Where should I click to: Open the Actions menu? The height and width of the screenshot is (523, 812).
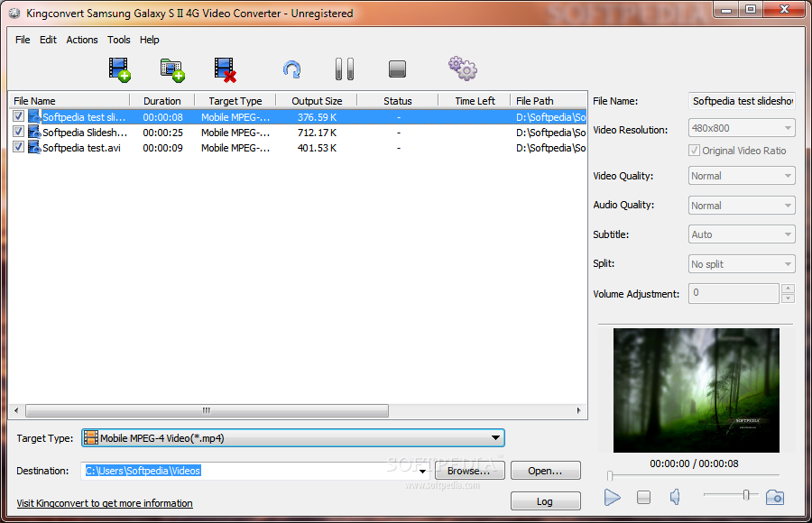82,40
